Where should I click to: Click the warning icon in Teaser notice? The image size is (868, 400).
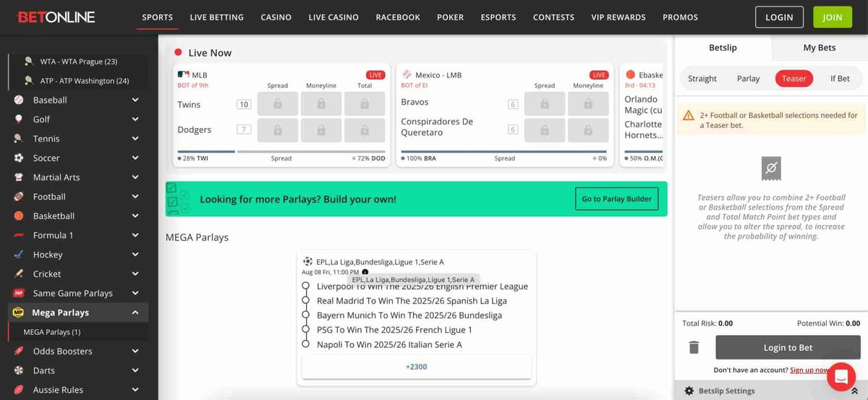pyautogui.click(x=690, y=115)
